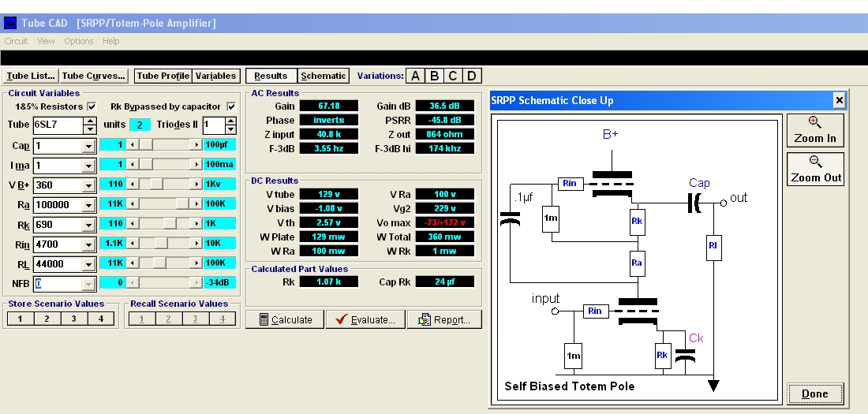
Task: Click the Tube name field 6SL7
Action: (58, 125)
